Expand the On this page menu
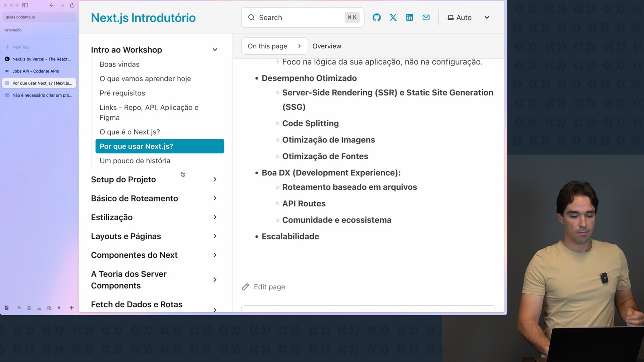644x362 pixels. [x=274, y=46]
